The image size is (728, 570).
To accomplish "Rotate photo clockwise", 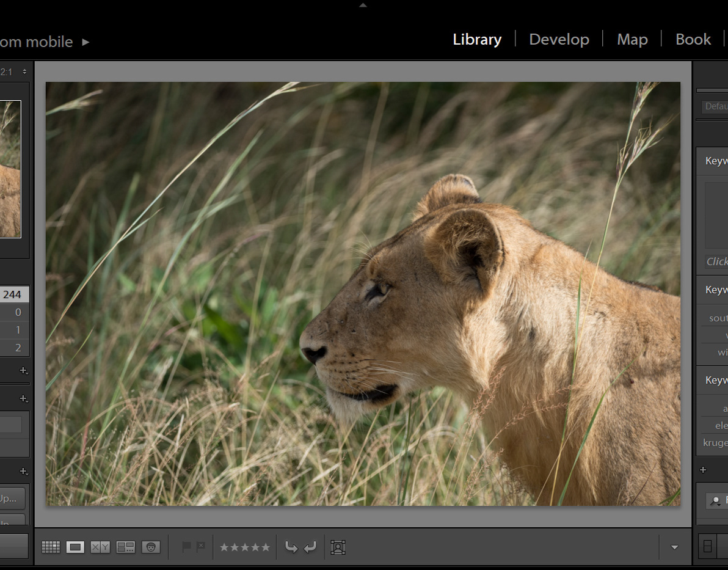I will (310, 547).
